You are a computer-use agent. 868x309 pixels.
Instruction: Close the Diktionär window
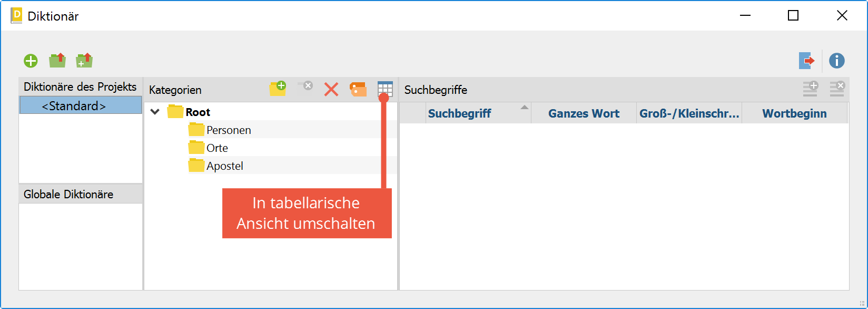point(842,16)
